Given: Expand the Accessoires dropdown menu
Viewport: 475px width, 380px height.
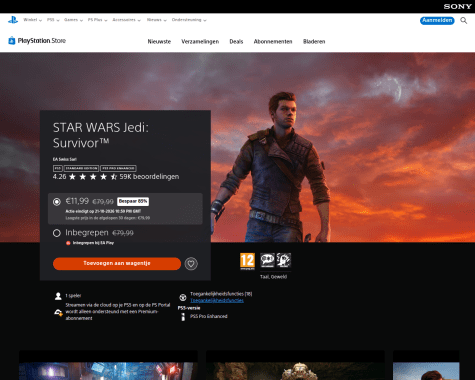Looking at the screenshot, I should [x=126, y=20].
